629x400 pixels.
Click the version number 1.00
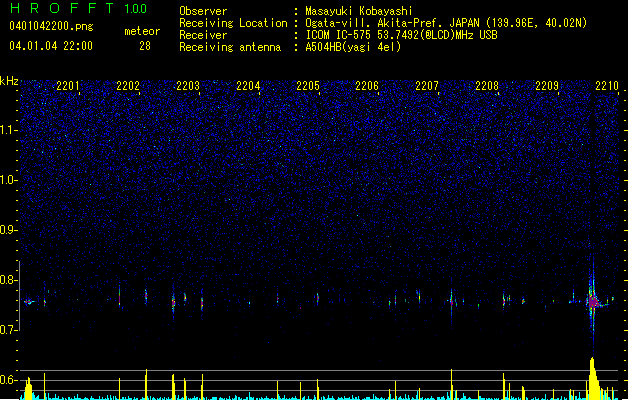tap(135, 8)
